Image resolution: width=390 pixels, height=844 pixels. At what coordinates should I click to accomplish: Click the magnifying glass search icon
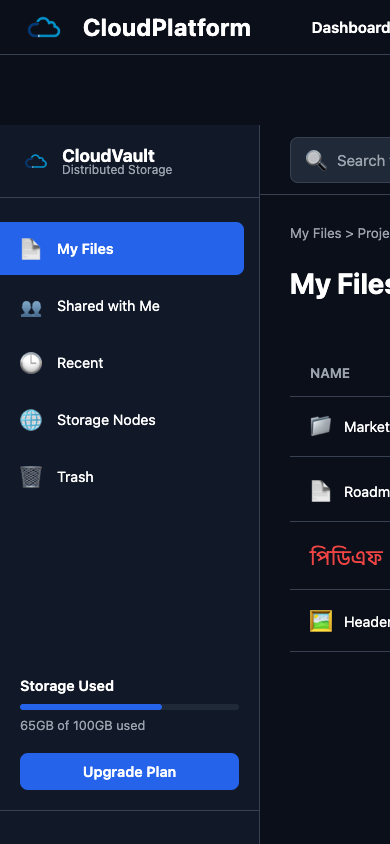tap(316, 160)
